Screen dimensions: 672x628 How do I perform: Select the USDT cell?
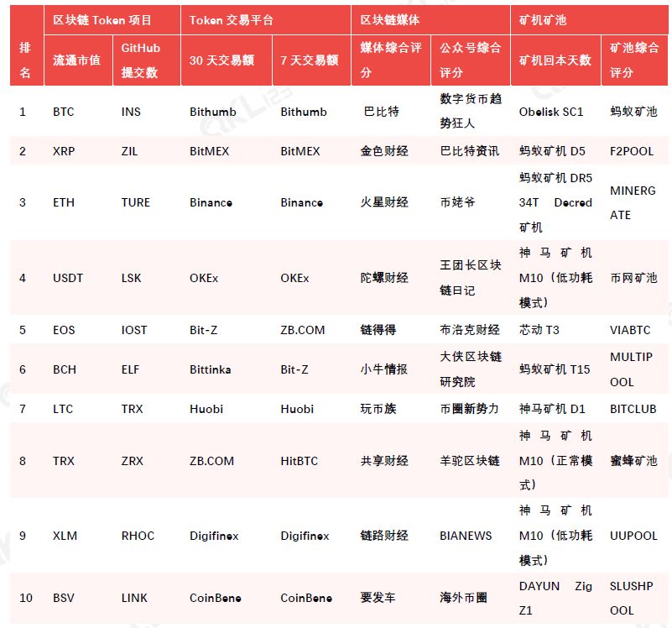click(x=68, y=278)
